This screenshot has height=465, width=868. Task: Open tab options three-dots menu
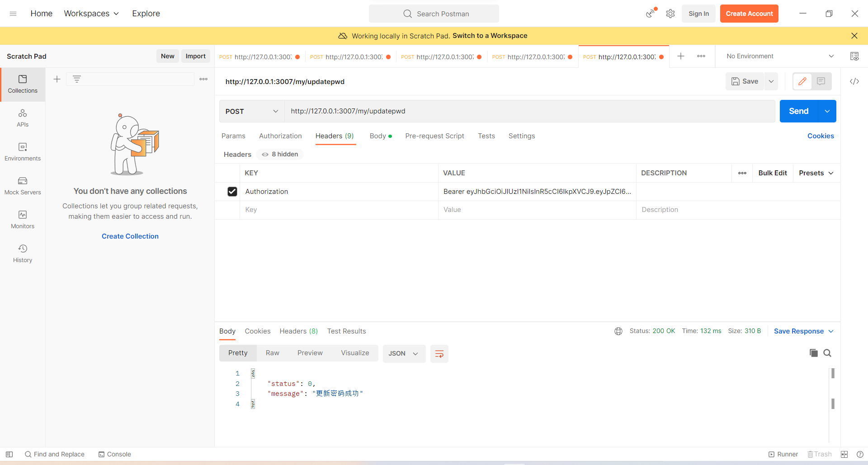click(x=701, y=56)
